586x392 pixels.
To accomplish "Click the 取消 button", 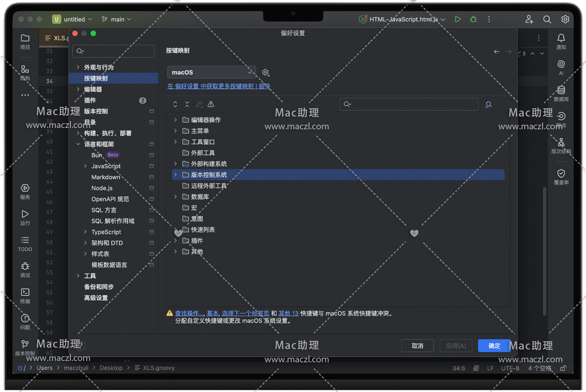I will (x=417, y=346).
